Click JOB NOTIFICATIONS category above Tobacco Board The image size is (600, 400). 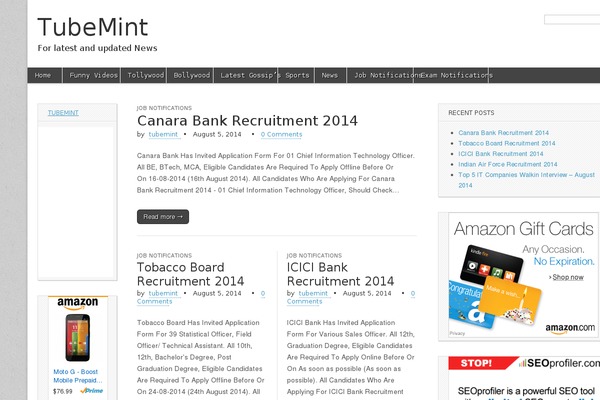point(164,255)
